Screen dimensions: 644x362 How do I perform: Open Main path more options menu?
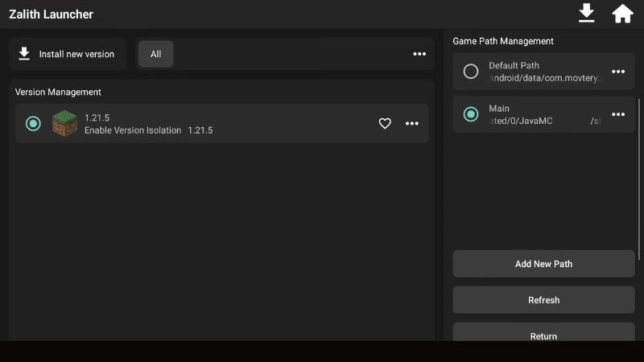[618, 114]
